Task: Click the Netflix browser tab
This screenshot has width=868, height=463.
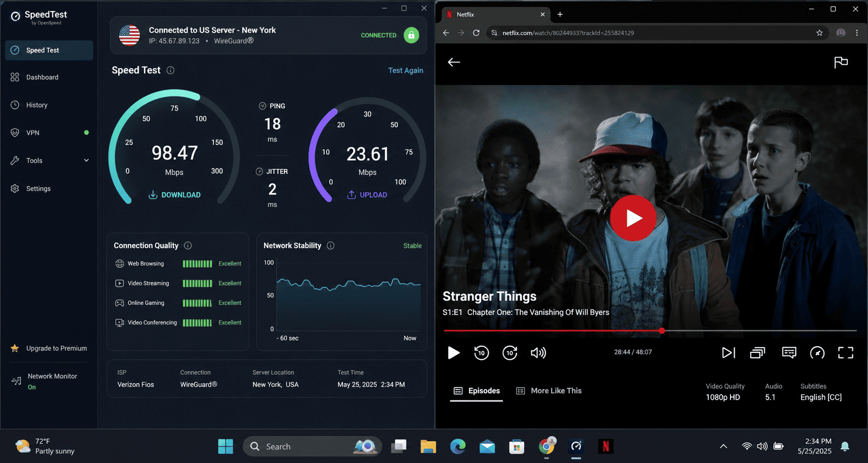Action: tap(495, 15)
